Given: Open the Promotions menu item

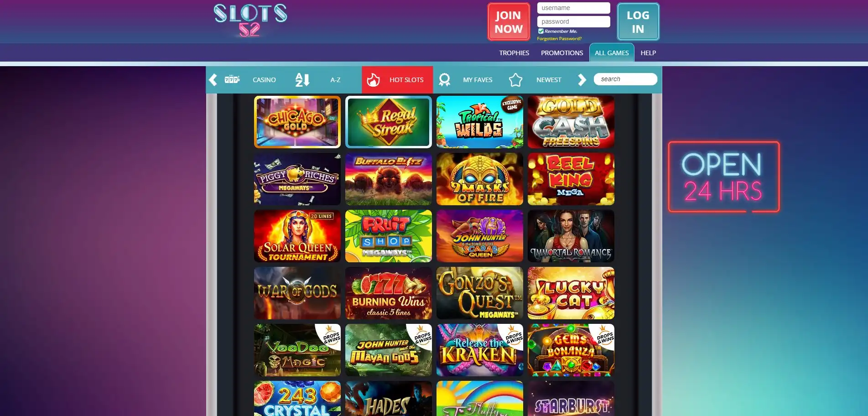Looking at the screenshot, I should point(562,53).
